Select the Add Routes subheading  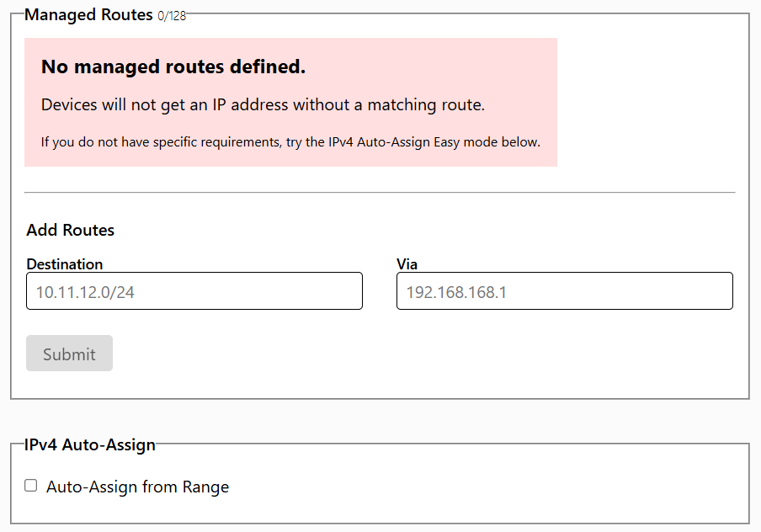71,230
